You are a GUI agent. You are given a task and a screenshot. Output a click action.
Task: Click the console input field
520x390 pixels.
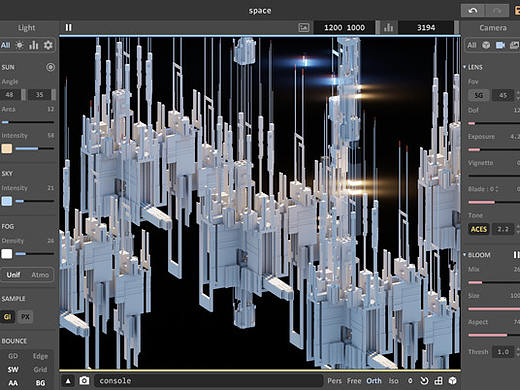(209, 381)
